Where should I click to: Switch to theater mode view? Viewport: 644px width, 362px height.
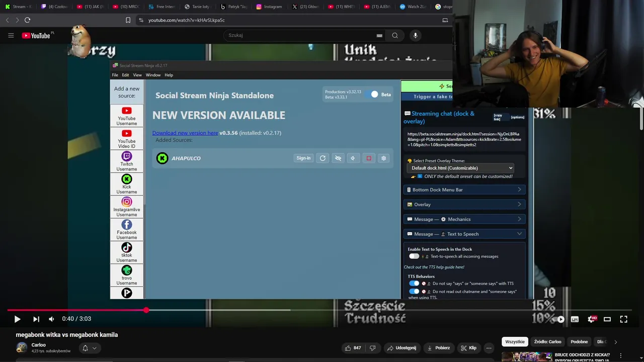[607, 319]
